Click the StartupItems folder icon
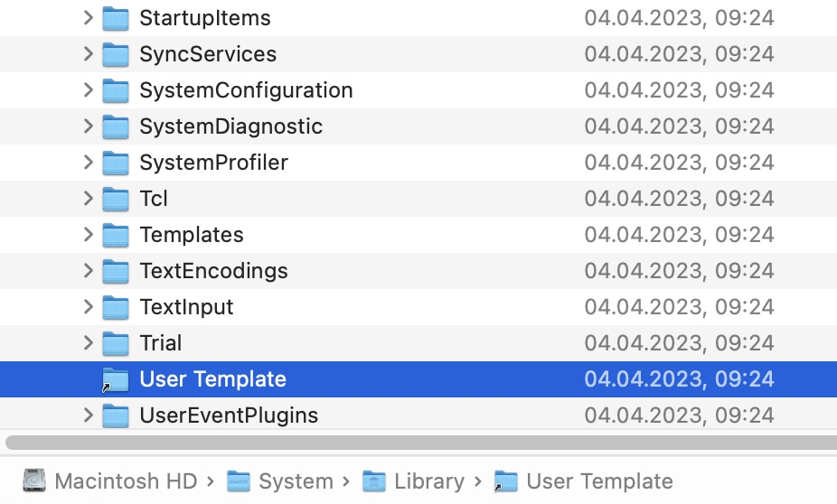Screen dimensions: 837x504 pos(116,19)
